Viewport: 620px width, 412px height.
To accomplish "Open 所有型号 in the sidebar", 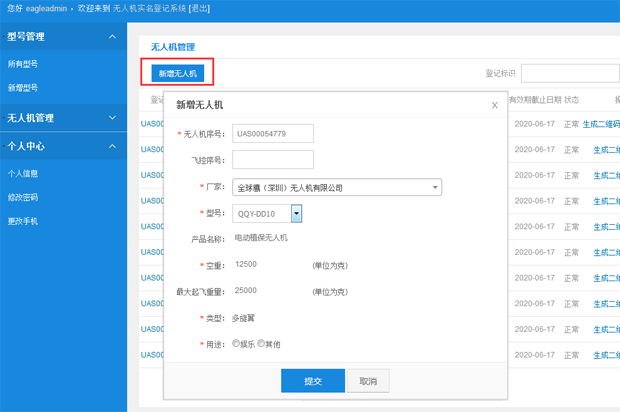I will pyautogui.click(x=23, y=64).
